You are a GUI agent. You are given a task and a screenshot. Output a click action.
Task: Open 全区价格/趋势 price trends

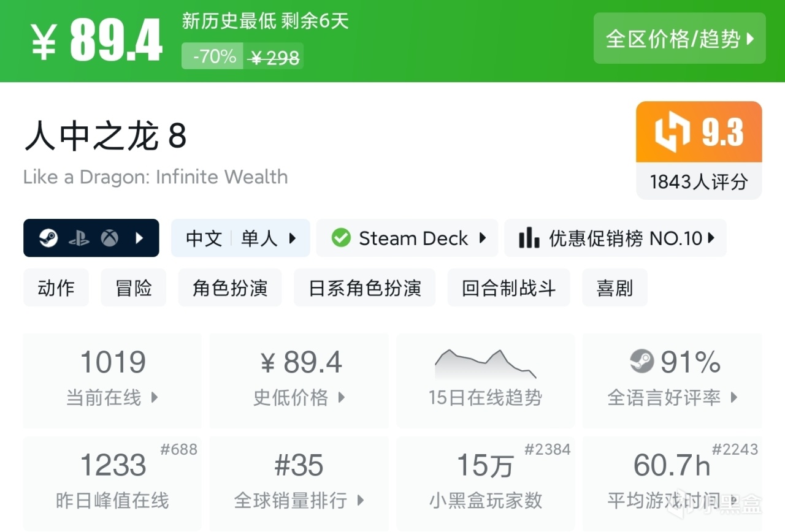[680, 39]
